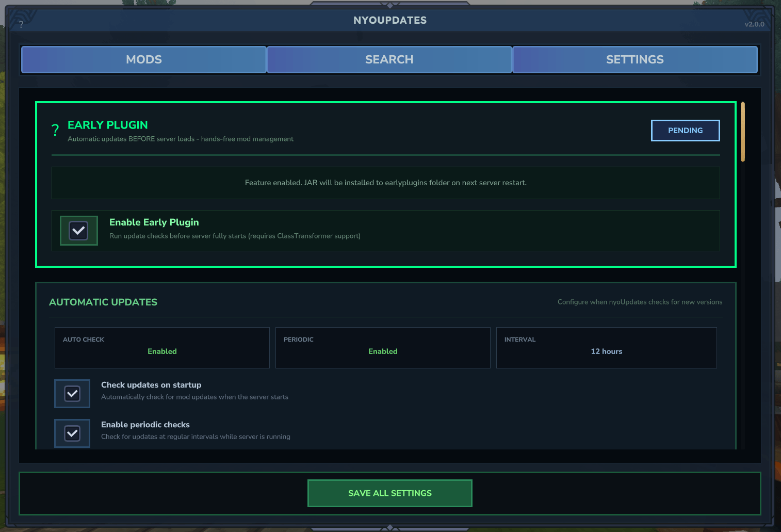Click the Pending status button
Viewport: 781px width, 532px height.
point(685,131)
